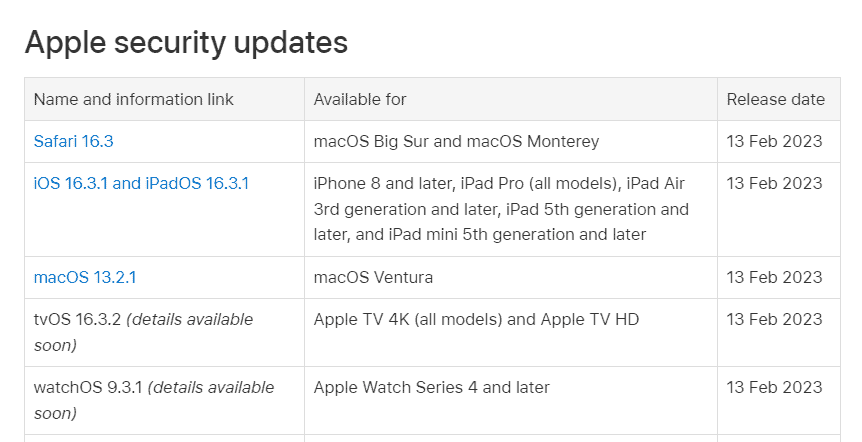
Task: Click the Release date column header
Action: click(x=775, y=100)
